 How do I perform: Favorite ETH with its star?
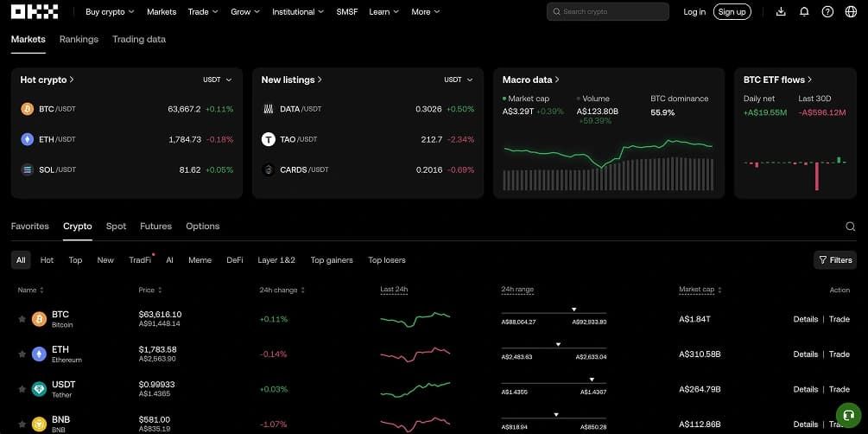[x=22, y=354]
